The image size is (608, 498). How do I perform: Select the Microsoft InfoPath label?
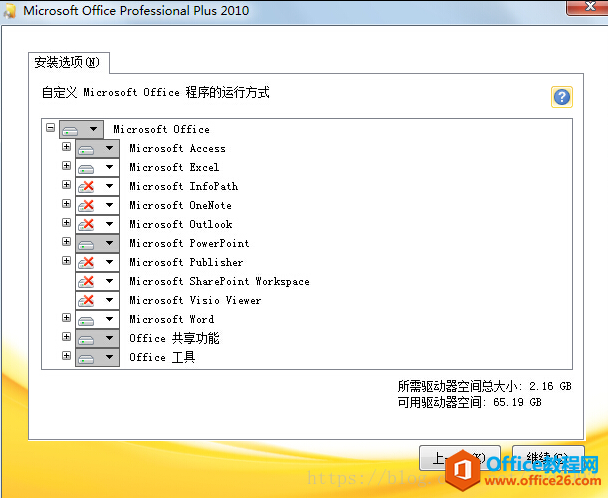[183, 186]
